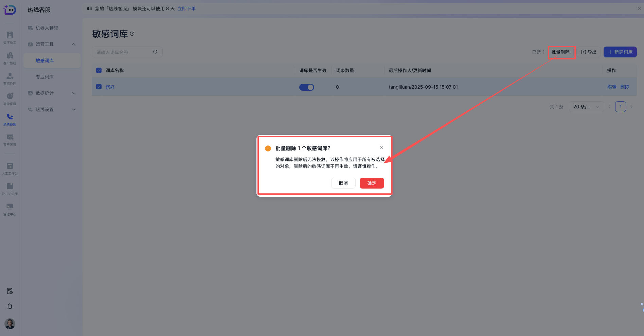
Task: Click inside the 请输入词库名称 search field
Action: [122, 52]
